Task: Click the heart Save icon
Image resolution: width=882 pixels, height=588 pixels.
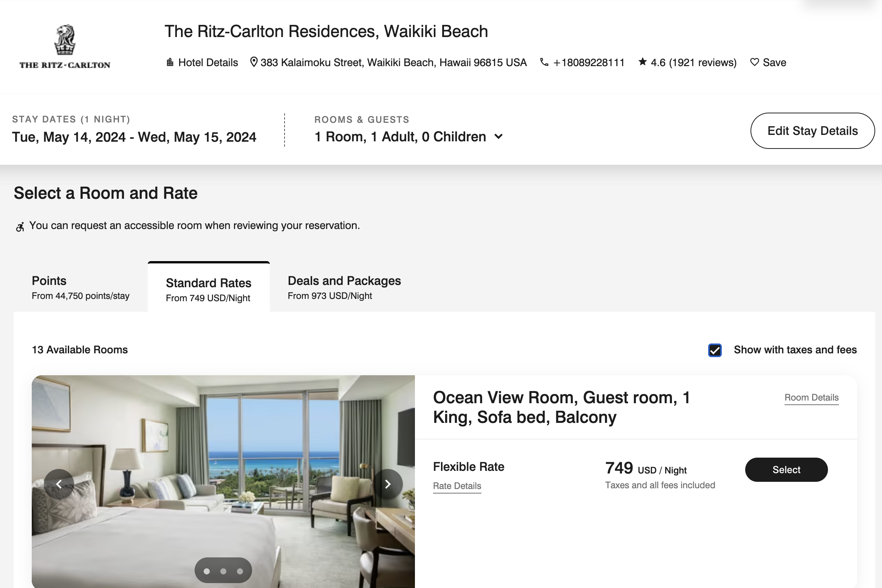Action: (x=754, y=62)
